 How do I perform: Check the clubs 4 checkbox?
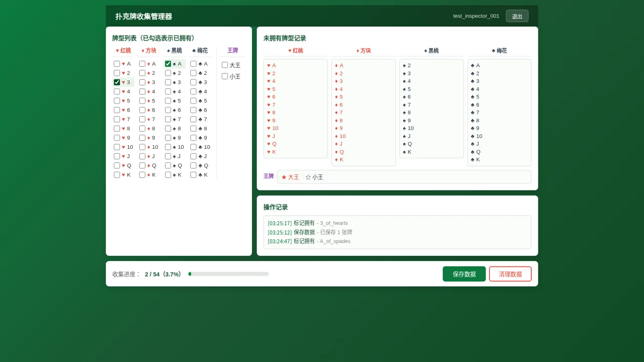pyautogui.click(x=193, y=92)
